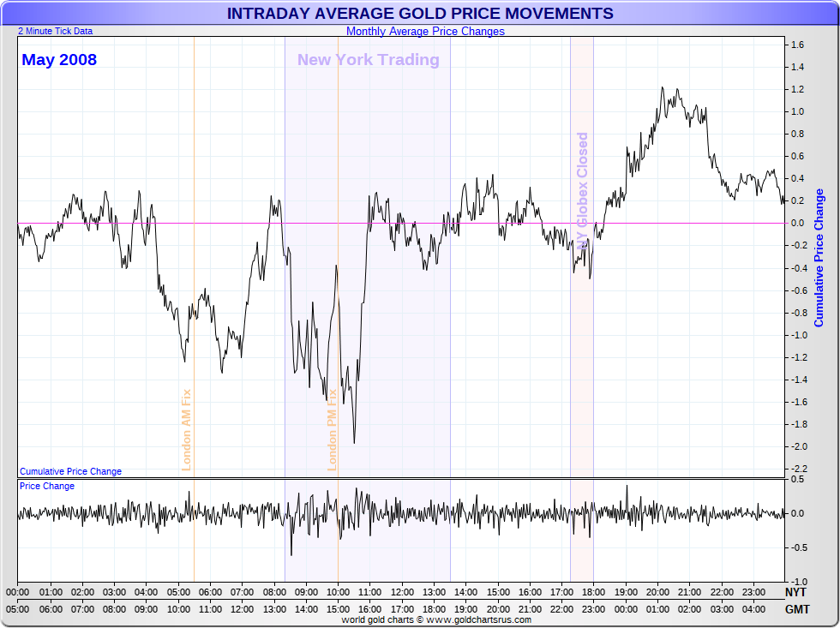840x628 pixels.
Task: Click the 23:00 tick on the NYT axis
Action: [x=753, y=593]
